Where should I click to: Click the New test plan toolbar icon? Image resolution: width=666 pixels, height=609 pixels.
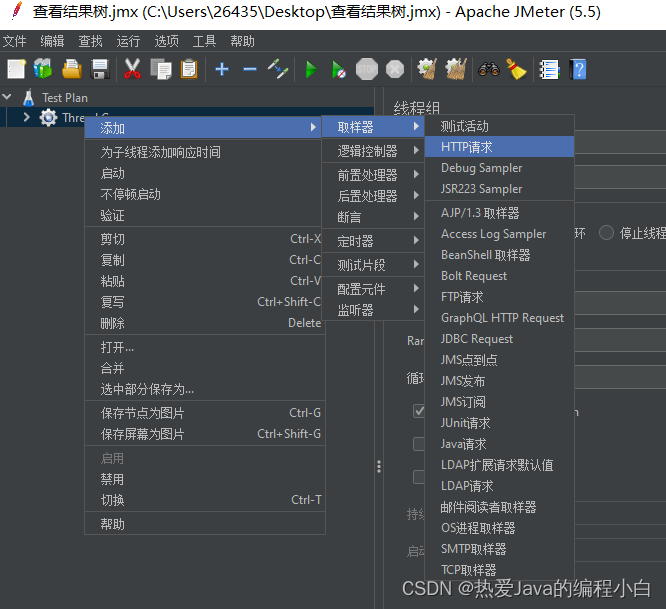(16, 69)
